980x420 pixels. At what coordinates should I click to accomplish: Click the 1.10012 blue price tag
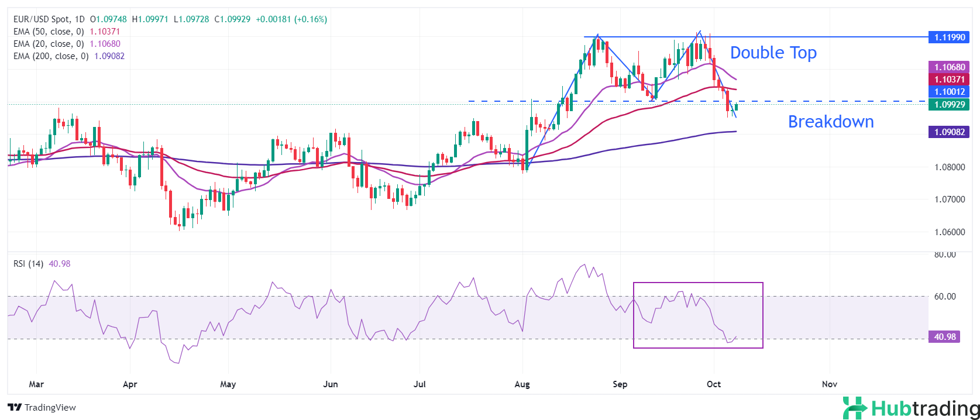(948, 91)
